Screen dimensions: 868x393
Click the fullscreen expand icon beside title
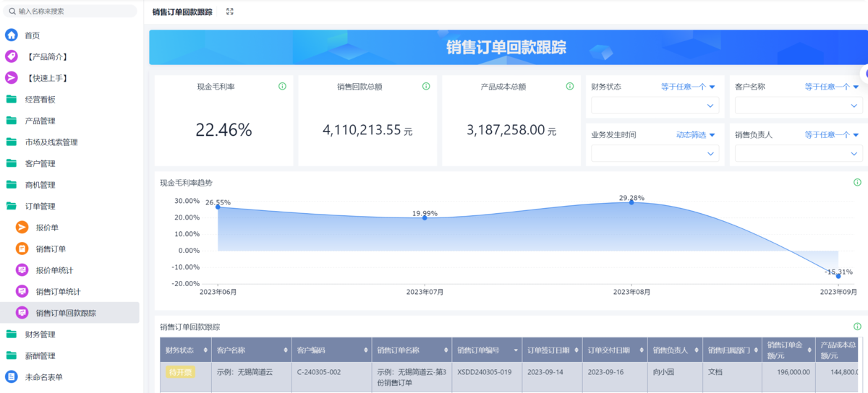coord(230,12)
